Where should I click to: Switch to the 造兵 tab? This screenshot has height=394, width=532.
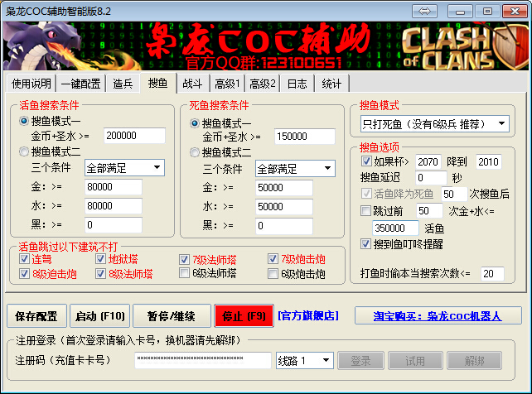pyautogui.click(x=123, y=84)
